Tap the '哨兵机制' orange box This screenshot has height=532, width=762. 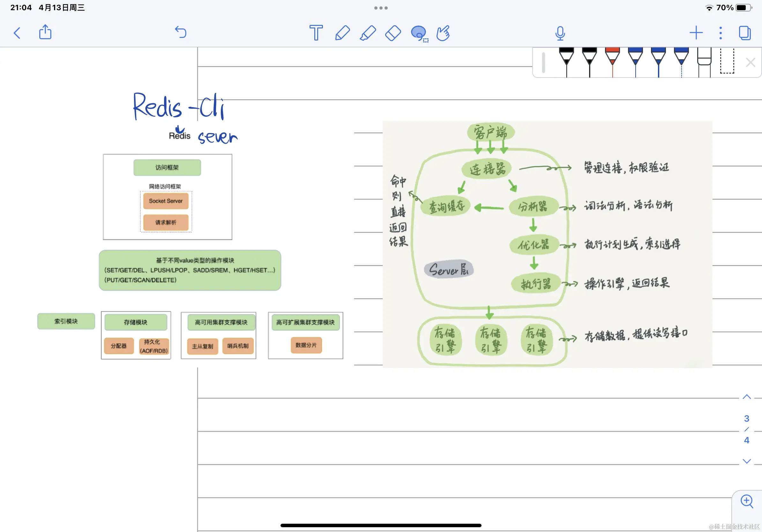[x=238, y=346]
